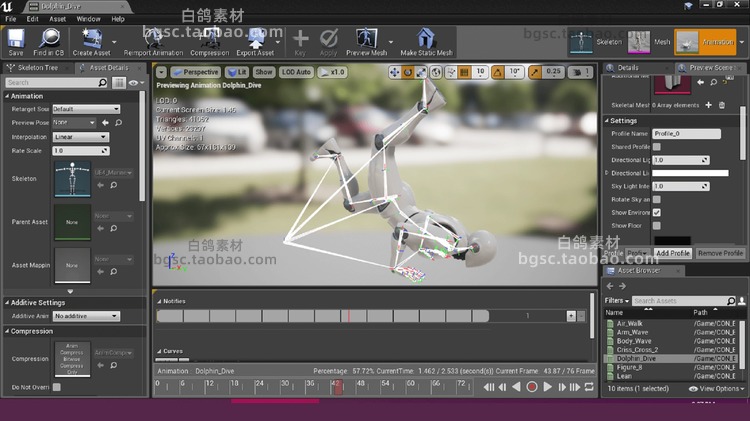Click the Key toolbar icon
Viewport: 750px width, 421px height.
300,42
